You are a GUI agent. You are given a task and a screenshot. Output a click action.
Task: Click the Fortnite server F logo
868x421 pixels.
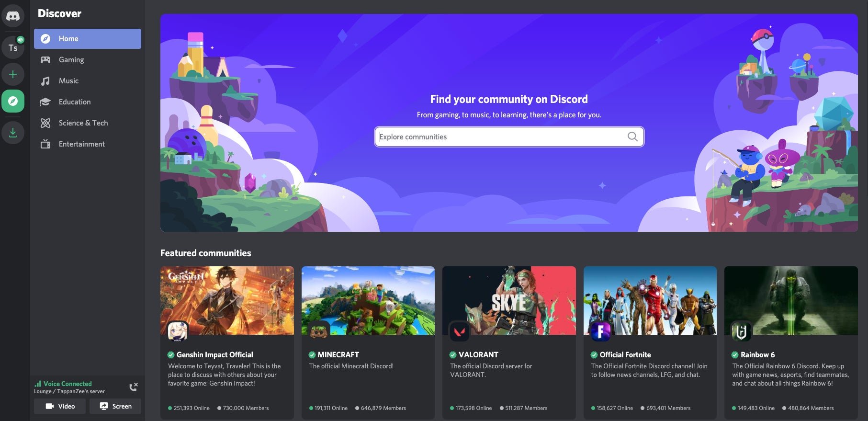click(600, 331)
